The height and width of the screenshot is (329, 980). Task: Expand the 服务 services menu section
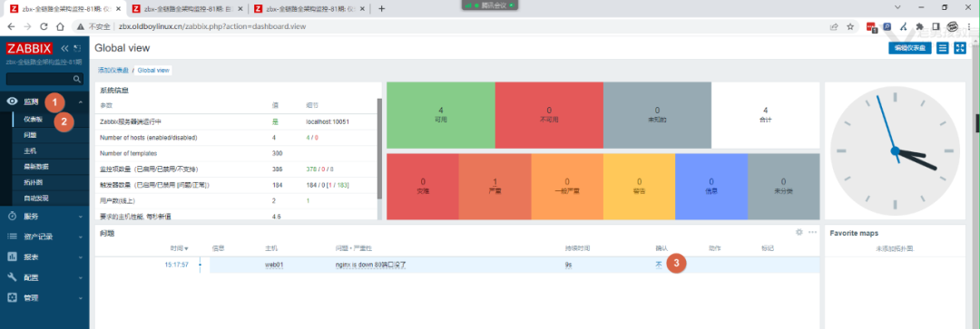44,216
